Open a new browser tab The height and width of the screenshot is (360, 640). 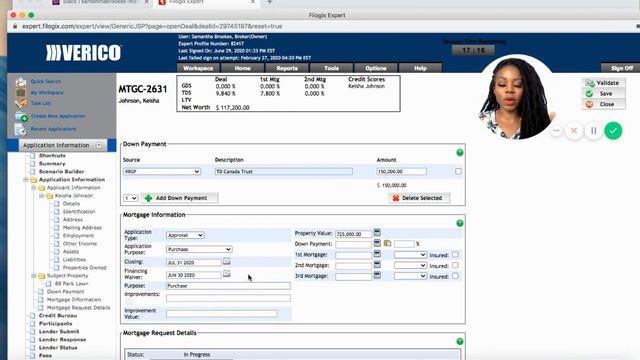coord(269,2)
